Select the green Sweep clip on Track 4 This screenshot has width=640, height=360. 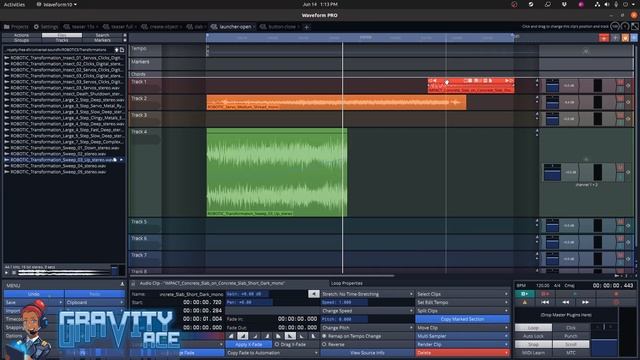(277, 172)
